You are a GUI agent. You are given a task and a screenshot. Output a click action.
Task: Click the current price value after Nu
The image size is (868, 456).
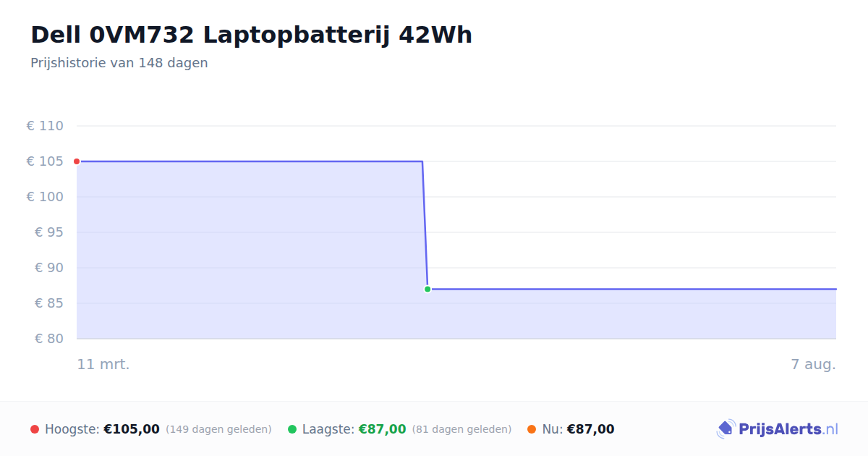590,429
